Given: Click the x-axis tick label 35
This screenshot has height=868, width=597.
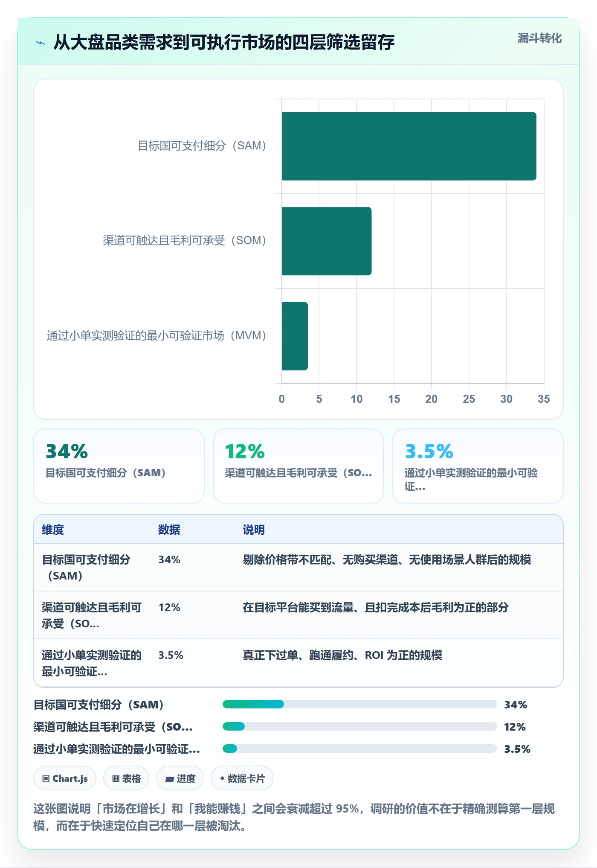Looking at the screenshot, I should (x=544, y=399).
